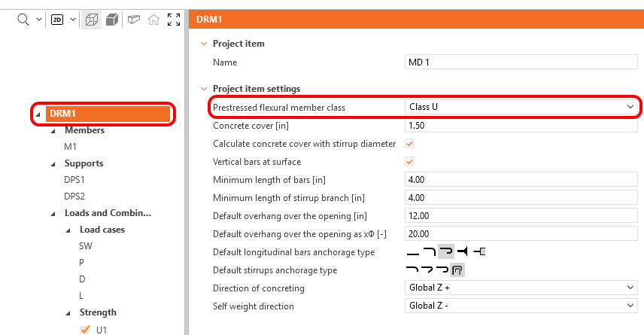
Task: Toggle Calculate concrete cover with stirrup diameter
Action: 410,144
